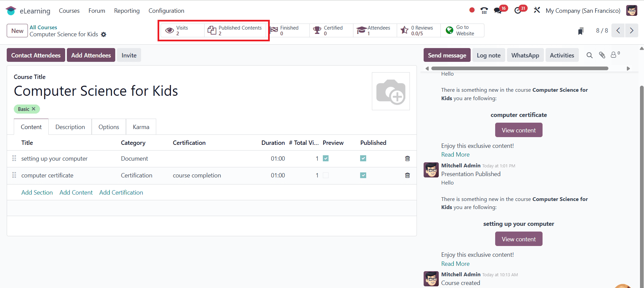This screenshot has height=288, width=644.
Task: Sort by the Duration column header
Action: click(273, 142)
